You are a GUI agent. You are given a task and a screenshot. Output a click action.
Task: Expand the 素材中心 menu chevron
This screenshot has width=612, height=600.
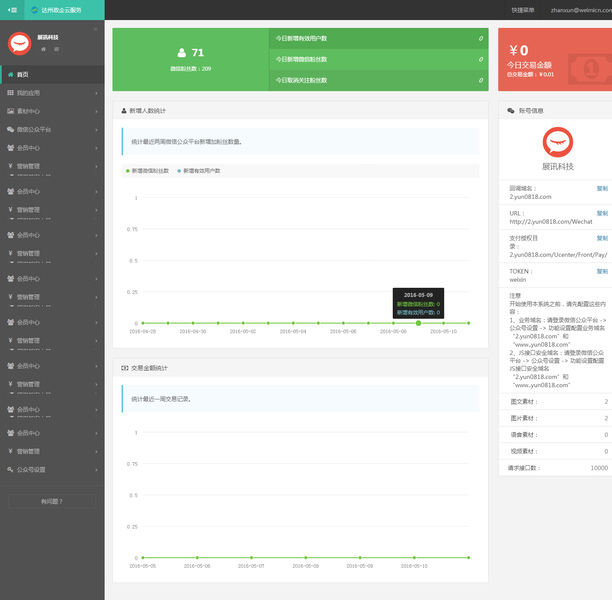pyautogui.click(x=96, y=112)
